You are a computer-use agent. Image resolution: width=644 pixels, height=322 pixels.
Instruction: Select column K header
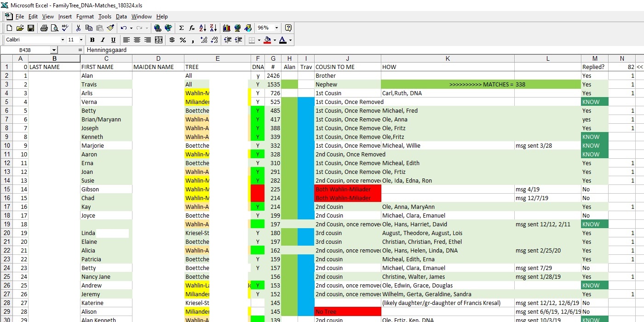pyautogui.click(x=447, y=58)
